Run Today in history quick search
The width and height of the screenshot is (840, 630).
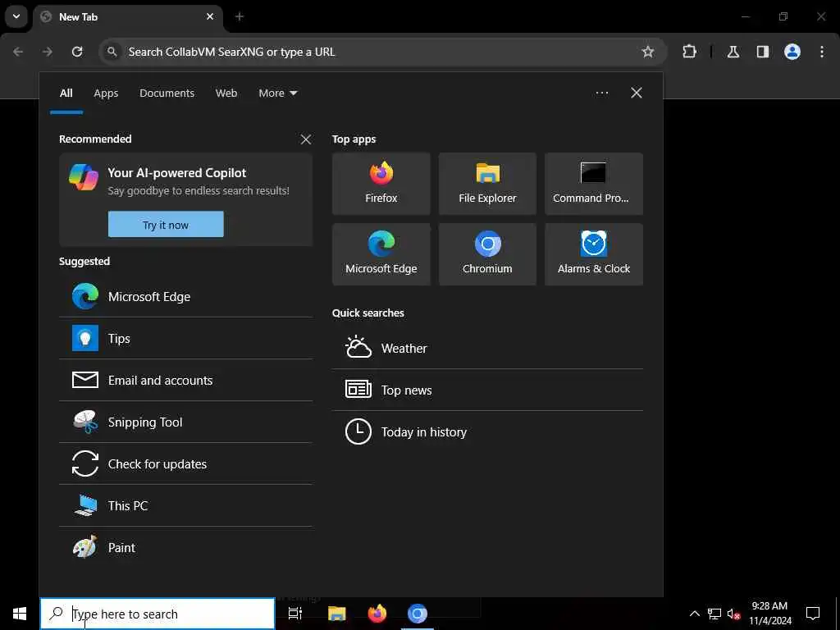point(487,431)
